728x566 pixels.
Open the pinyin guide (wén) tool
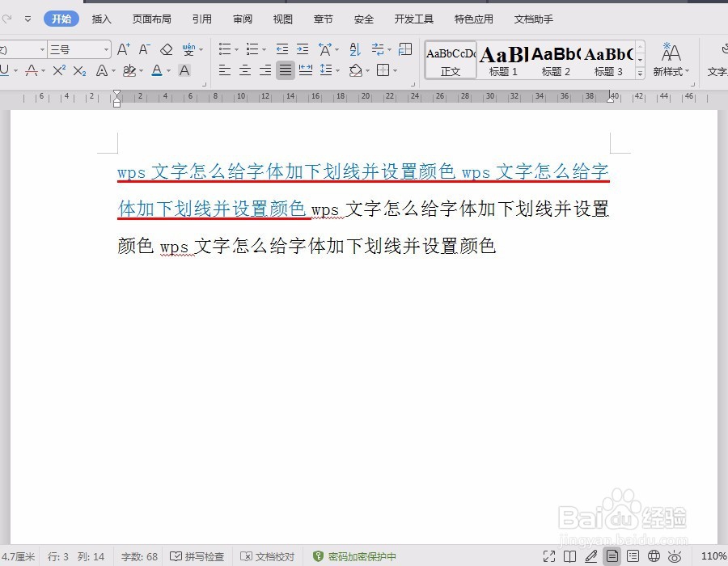tap(188, 49)
